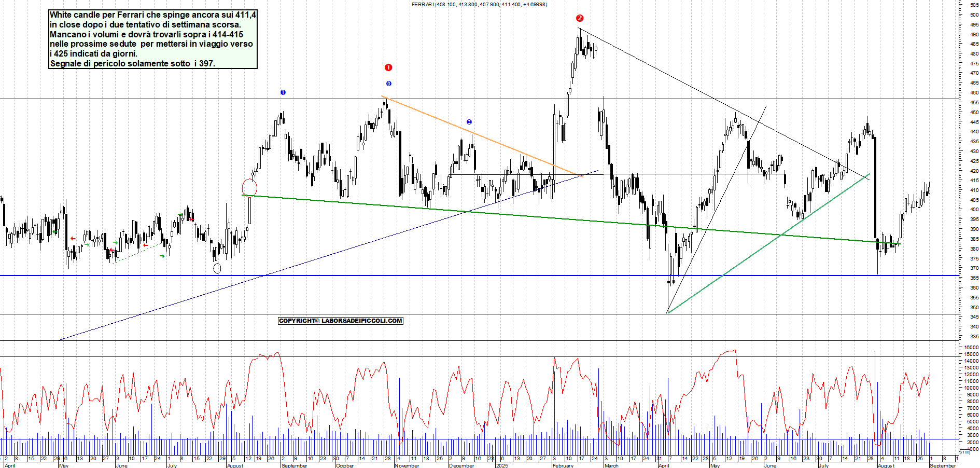Click the 365 price level on the right axis
Viewport: 980px width, 468px height.
click(x=974, y=278)
